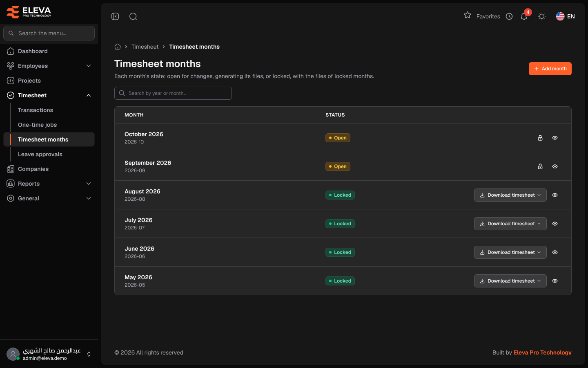Viewport: 588px width, 368px height.
Task: Lock the September 2026 month
Action: [x=540, y=166]
